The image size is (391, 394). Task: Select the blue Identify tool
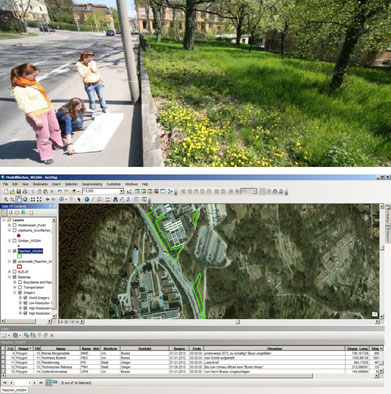point(87,199)
